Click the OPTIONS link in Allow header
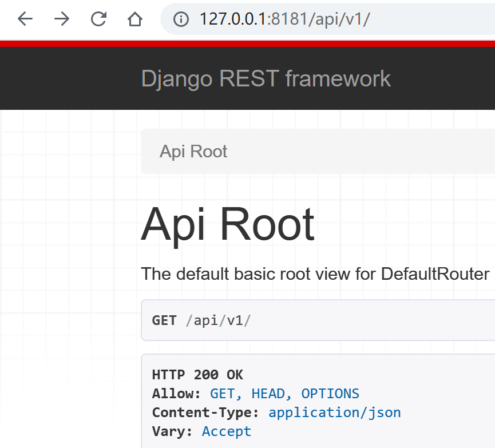 (331, 393)
